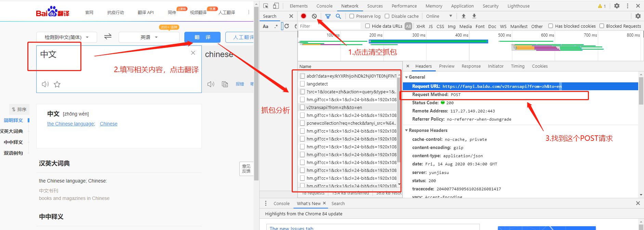Play translation result audio speaker icon
644x230 pixels.
click(211, 84)
